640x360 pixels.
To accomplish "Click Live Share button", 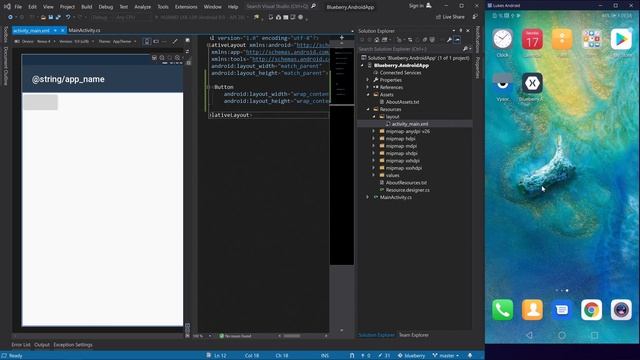I will coord(450,17).
